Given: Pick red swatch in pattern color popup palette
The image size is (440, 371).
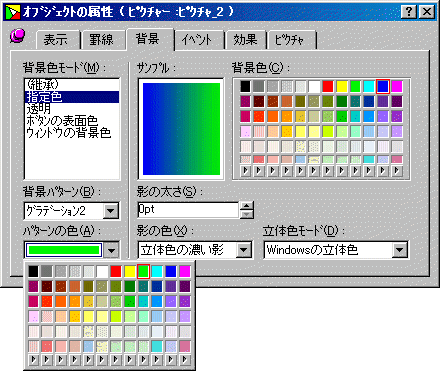Looking at the screenshot, I should click(x=116, y=271).
